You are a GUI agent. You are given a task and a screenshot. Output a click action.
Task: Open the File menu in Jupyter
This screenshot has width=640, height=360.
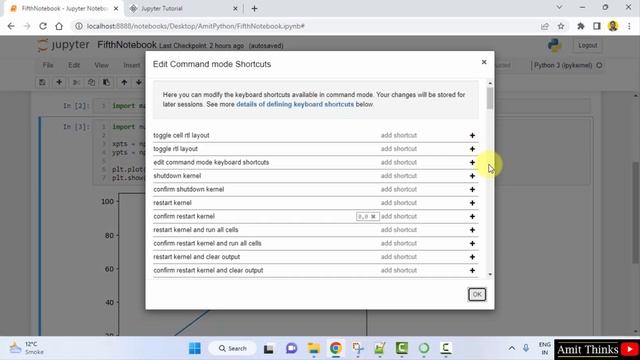48,65
